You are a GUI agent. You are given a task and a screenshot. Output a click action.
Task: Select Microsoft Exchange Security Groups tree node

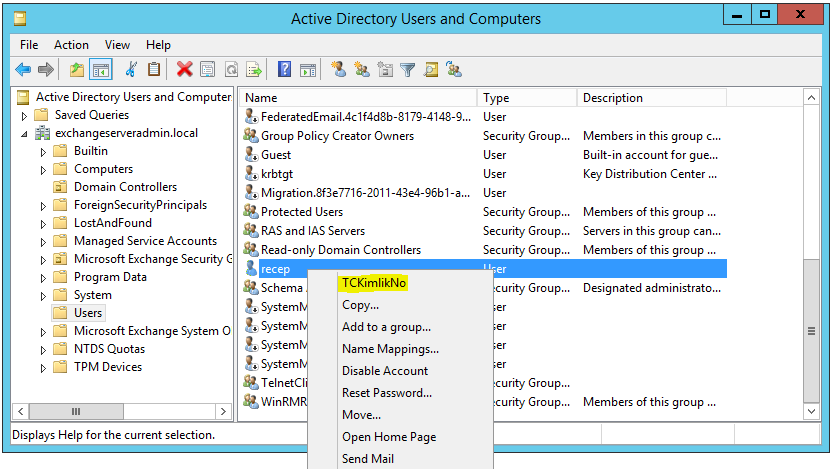pyautogui.click(x=153, y=259)
